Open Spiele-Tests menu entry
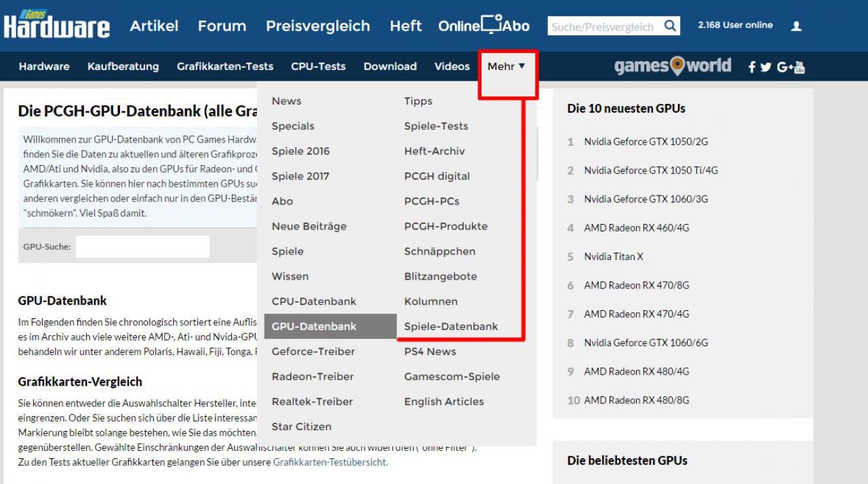 (x=436, y=126)
